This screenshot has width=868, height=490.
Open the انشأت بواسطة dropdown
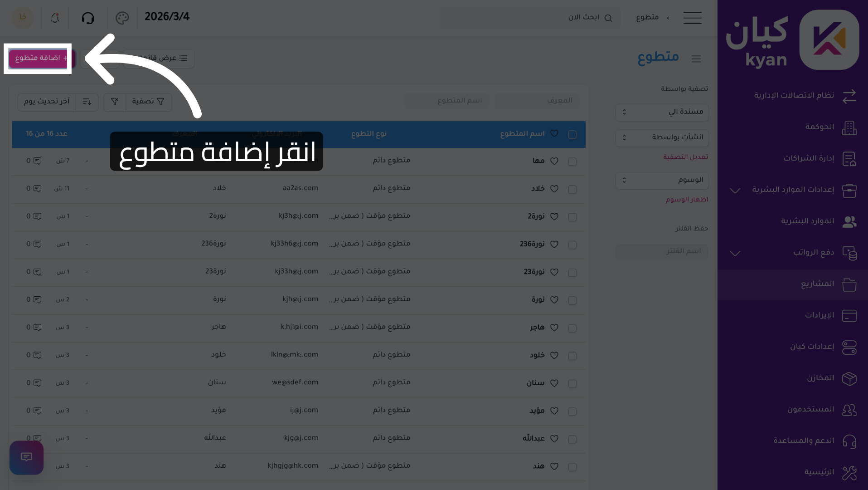pyautogui.click(x=662, y=137)
